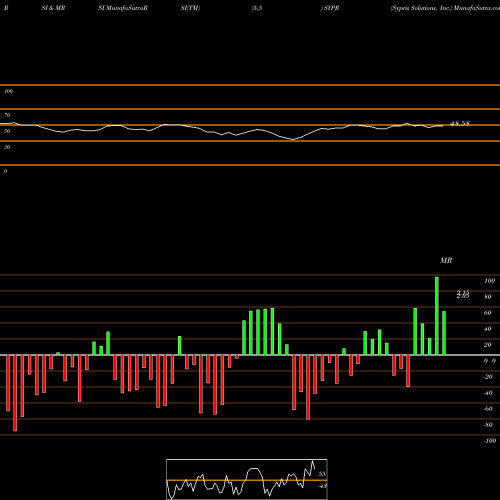The image size is (500, 500).
Task: Click the RSI value label 48.58
Action: tap(460, 124)
